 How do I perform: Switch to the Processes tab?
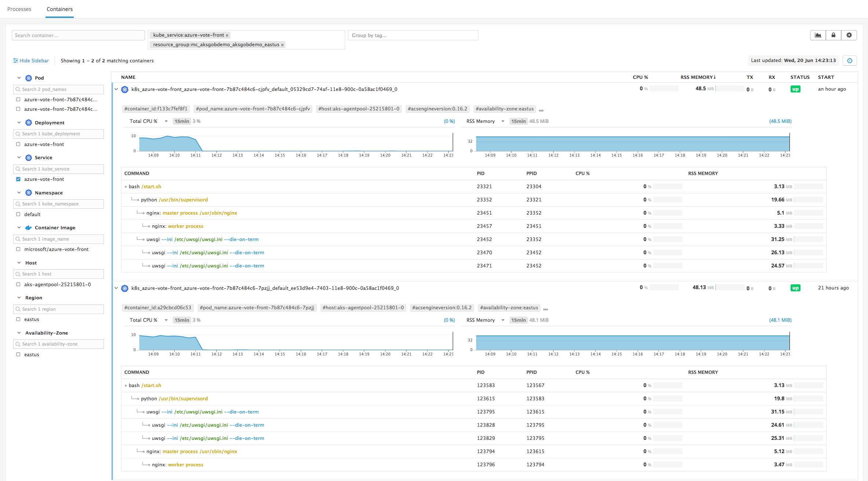tap(19, 9)
